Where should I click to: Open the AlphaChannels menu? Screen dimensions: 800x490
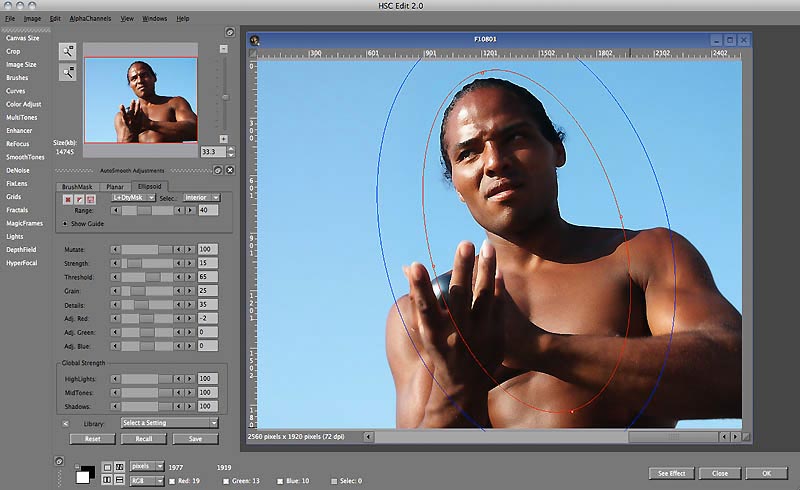90,18
